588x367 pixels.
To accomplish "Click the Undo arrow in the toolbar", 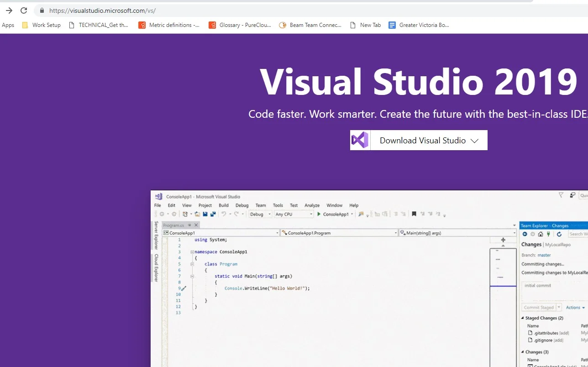I will point(224,214).
